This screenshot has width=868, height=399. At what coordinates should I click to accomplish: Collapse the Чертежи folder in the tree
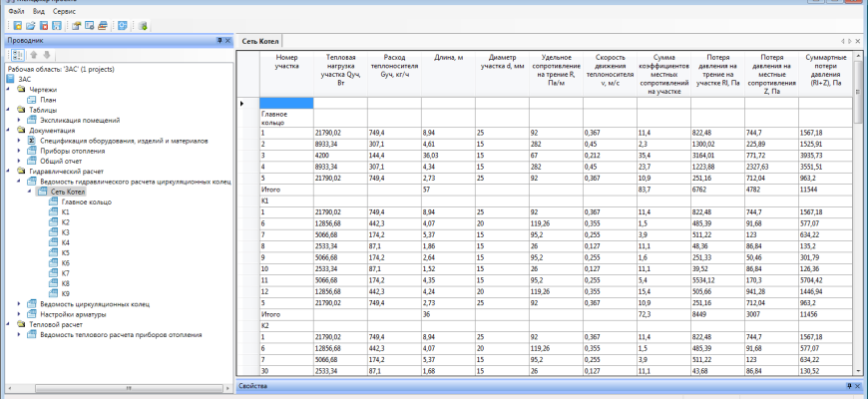tap(9, 89)
